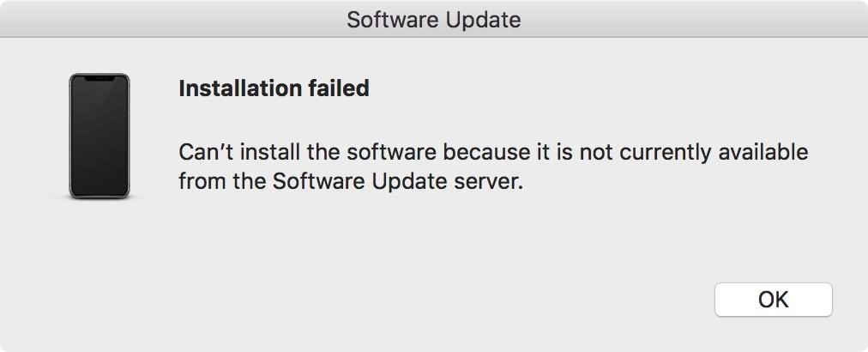The image size is (868, 352).
Task: Dismiss the dialog by pressing OK
Action: pos(773,300)
